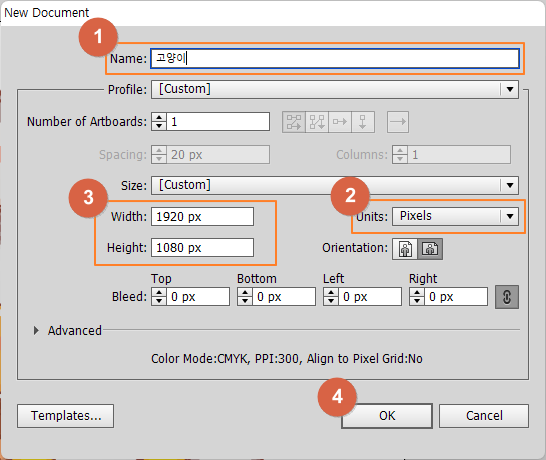Viewport: 546px width, 460px height.
Task: Select the Arrange by Row layout icon
Action: [340, 122]
